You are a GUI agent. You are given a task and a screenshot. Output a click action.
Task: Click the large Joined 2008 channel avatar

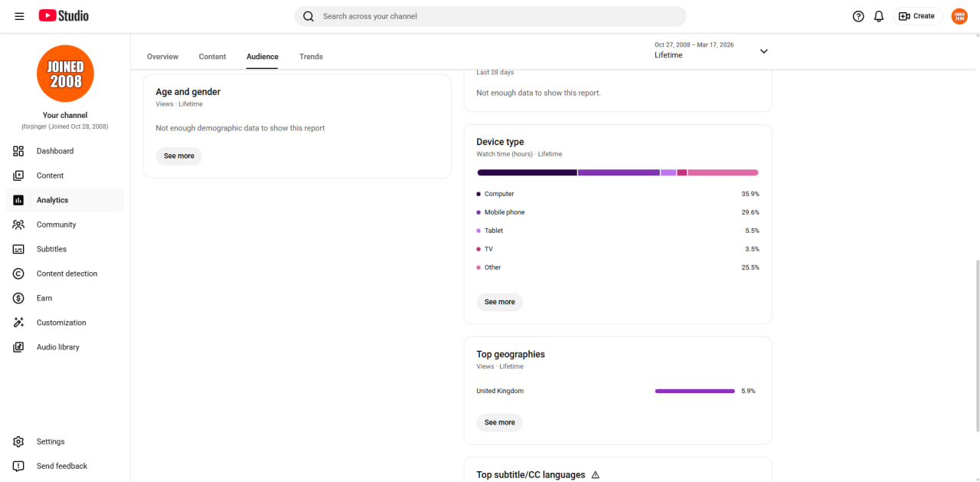(65, 74)
